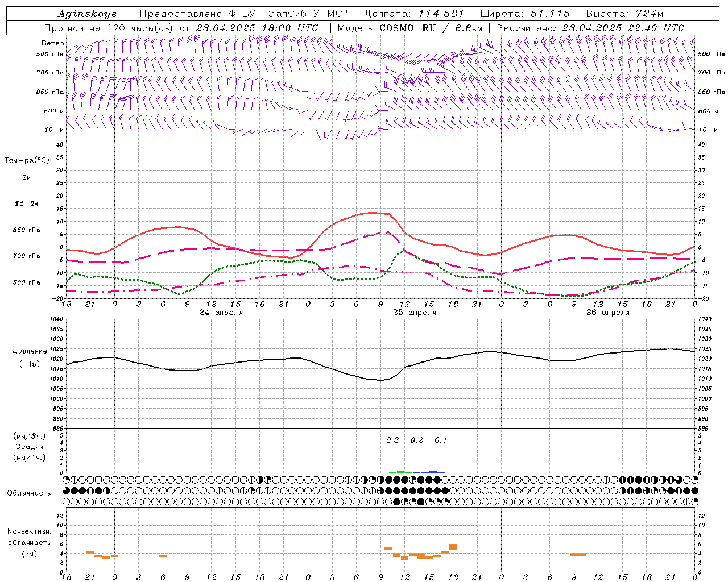Click the 10 м wind level label on left
728x582 pixels.
tap(55, 130)
